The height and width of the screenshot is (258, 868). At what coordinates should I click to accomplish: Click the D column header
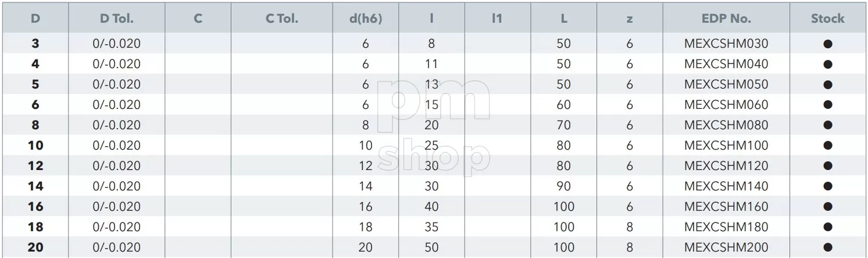35,19
